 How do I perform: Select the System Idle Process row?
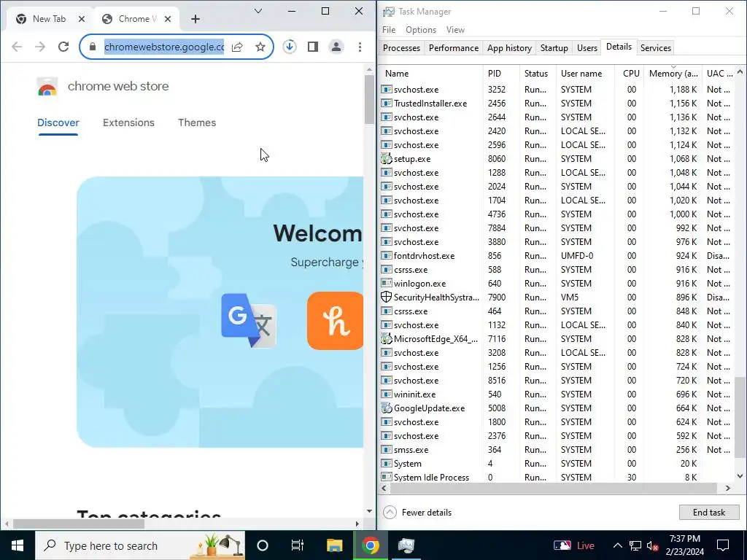point(558,477)
